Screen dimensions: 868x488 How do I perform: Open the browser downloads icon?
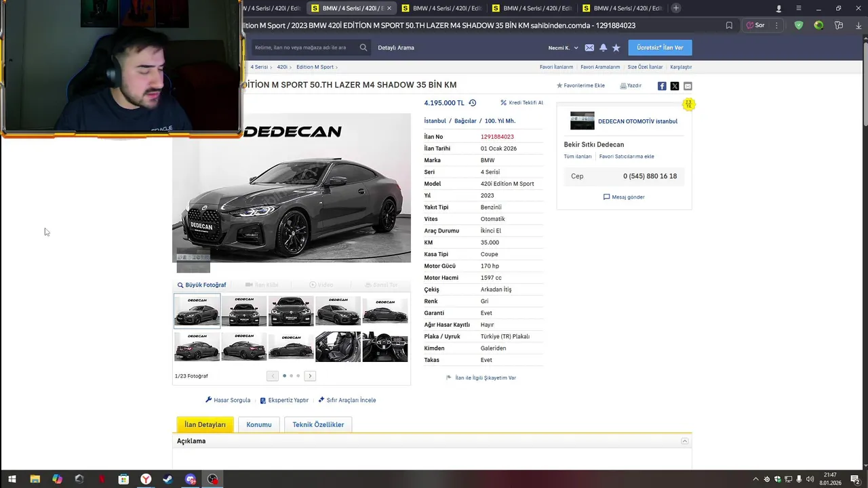tap(858, 25)
